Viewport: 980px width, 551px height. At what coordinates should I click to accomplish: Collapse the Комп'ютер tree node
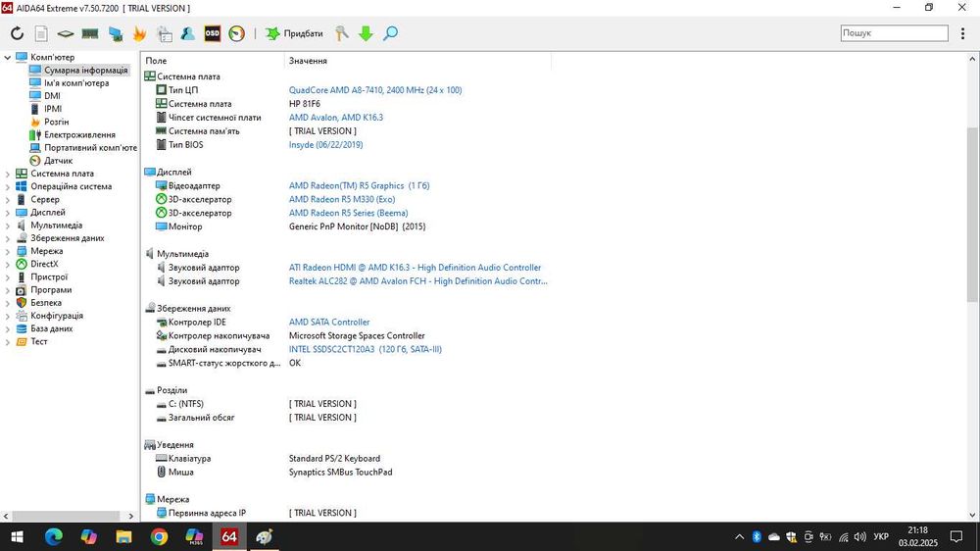click(x=8, y=57)
